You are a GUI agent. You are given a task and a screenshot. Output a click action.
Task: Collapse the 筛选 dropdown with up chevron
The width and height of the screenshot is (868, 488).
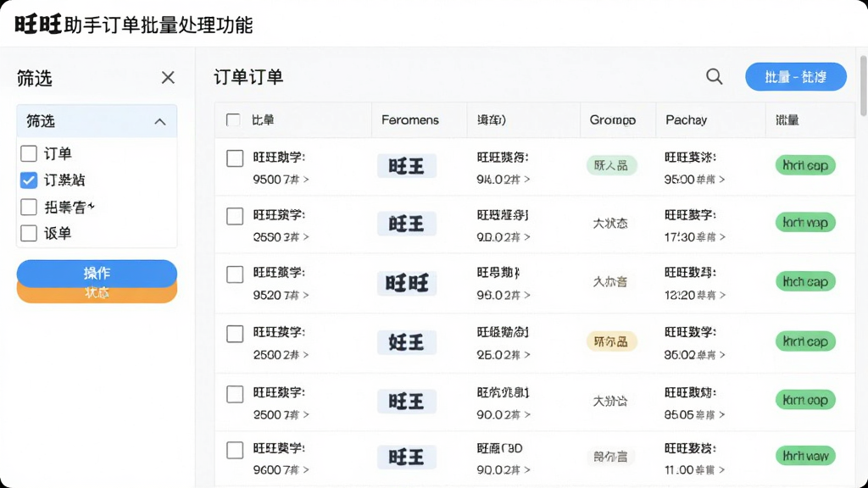(x=160, y=122)
